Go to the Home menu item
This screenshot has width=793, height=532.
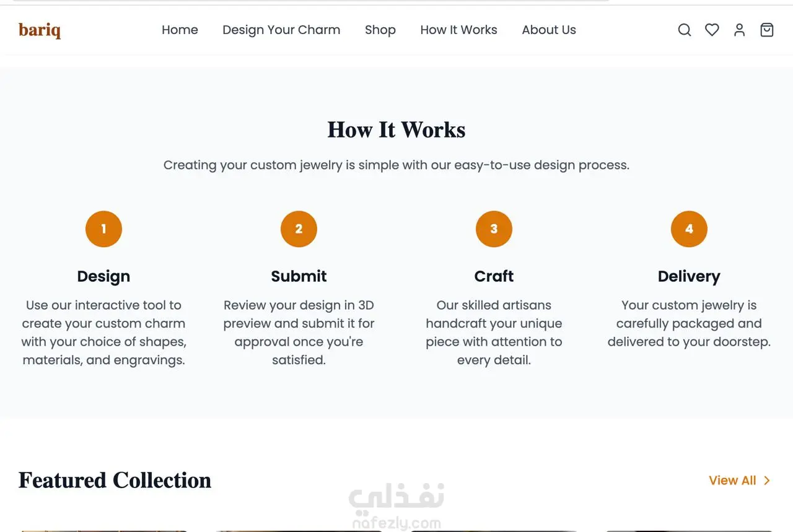tap(180, 30)
